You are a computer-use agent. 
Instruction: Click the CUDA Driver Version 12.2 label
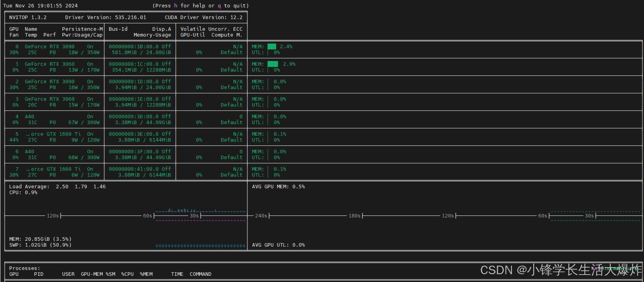(x=204, y=18)
